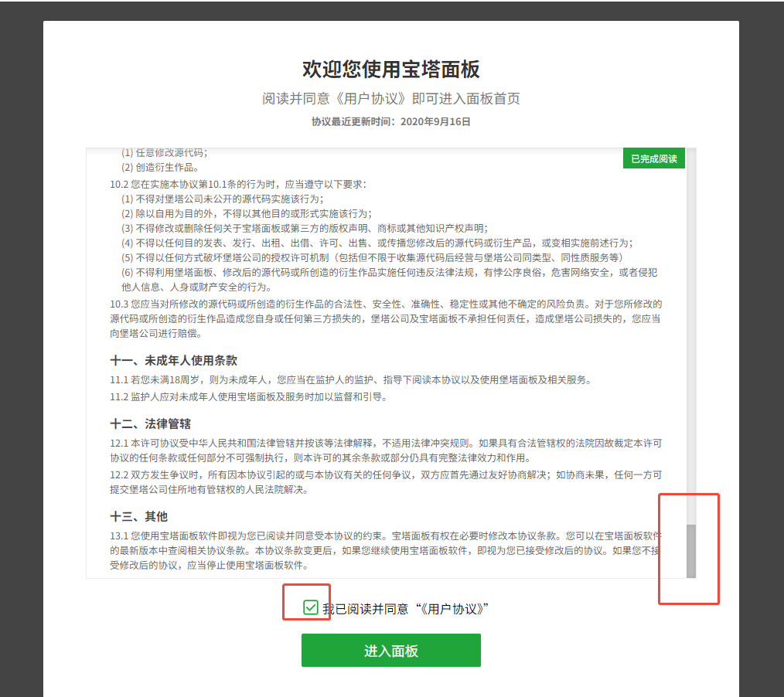Click item (5) 不得以任何方式破坏授权许可机制
The height and width of the screenshot is (697, 784).
373,257
